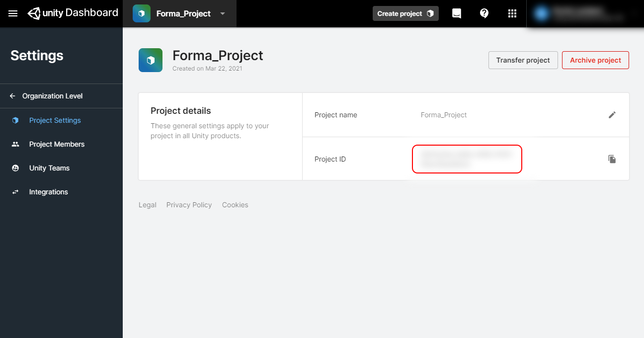Open the hamburger navigation menu
644x338 pixels.
(x=13, y=13)
